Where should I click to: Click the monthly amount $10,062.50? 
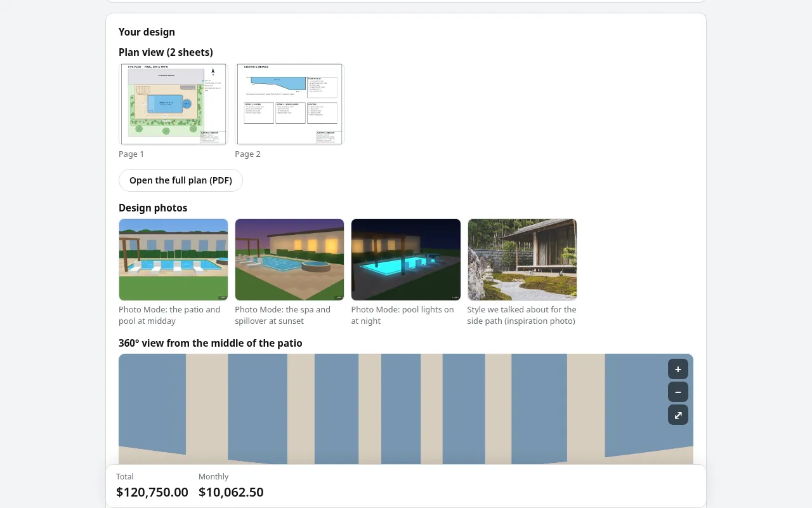tap(231, 492)
